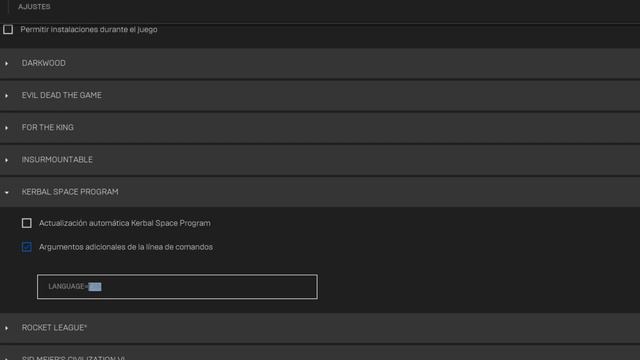The height and width of the screenshot is (360, 640).
Task: Toggle Actualización automática Kerbal Space Program checkbox
Action: point(27,223)
